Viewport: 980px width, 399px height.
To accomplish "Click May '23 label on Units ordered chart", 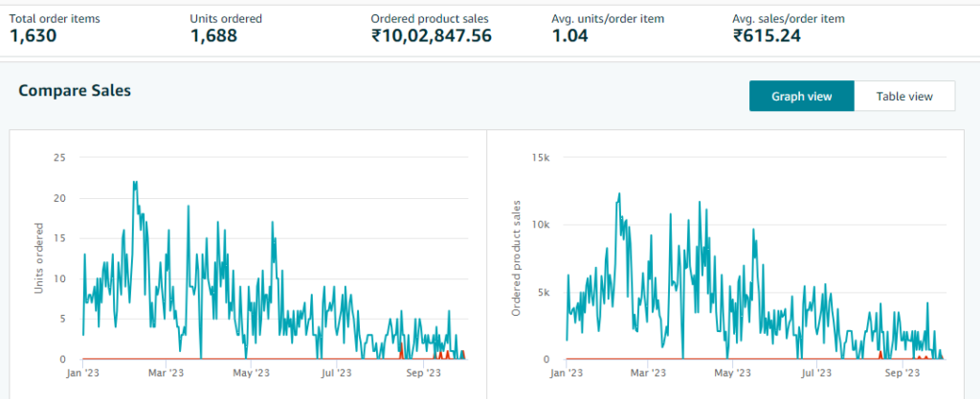I will (249, 373).
